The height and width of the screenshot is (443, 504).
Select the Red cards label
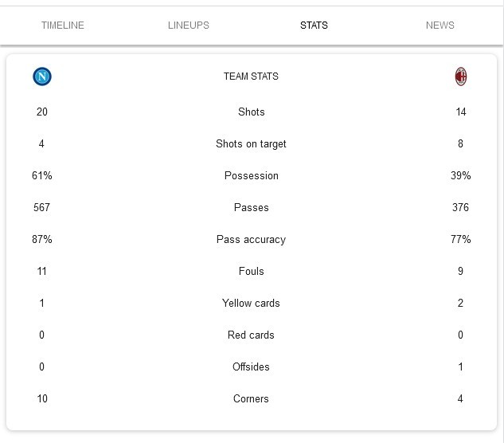click(x=251, y=335)
